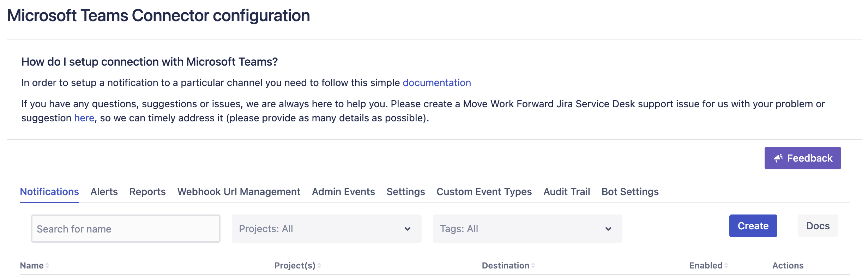Screen dimensions: 868x278
Task: Click the Search for name field
Action: coord(126,229)
